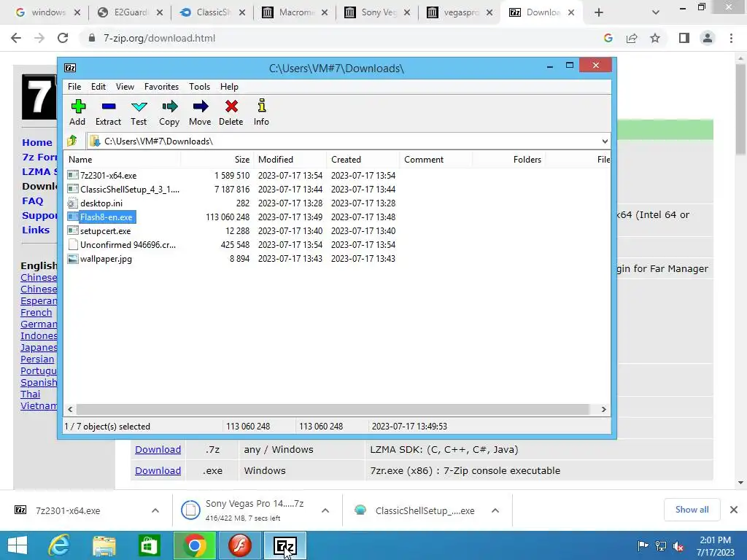Sort by the Created column header
This screenshot has width=747, height=560.
click(x=363, y=160)
